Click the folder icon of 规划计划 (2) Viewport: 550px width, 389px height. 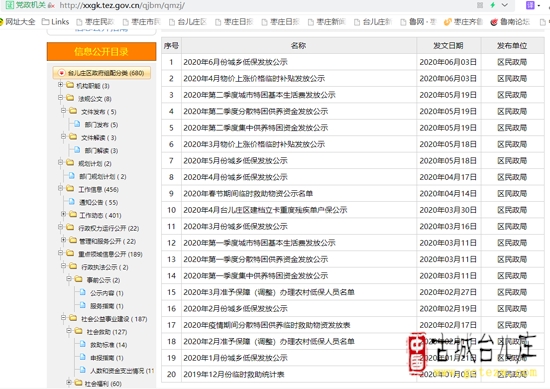70,163
